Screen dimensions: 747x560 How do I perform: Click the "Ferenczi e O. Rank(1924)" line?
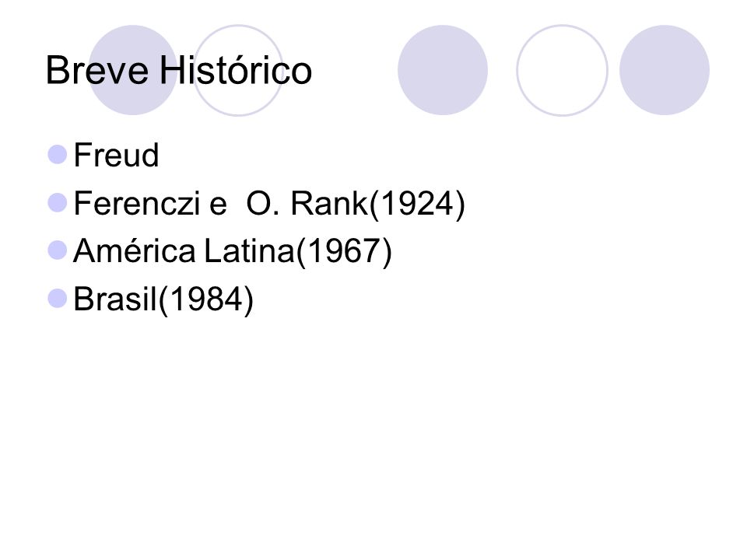[269, 204]
